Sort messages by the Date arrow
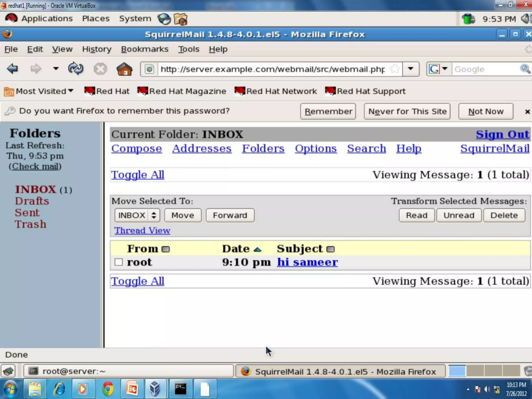This screenshot has height=399, width=532. [x=257, y=249]
